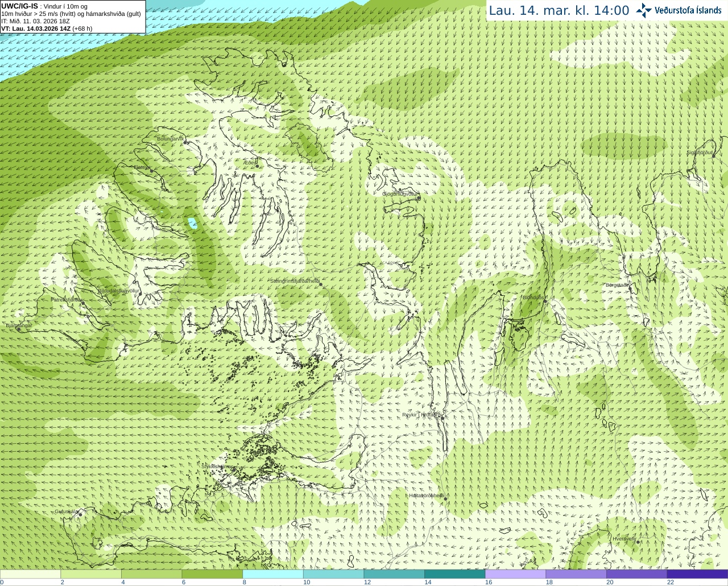The height and width of the screenshot is (586, 728).
Task: Click the Steingrímsfjarðarheiði station marker
Action: pos(320,284)
